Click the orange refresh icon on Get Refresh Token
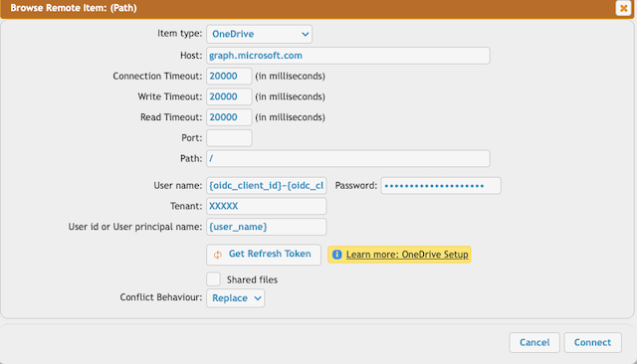Screen dimensions: 637x364 tap(218, 255)
